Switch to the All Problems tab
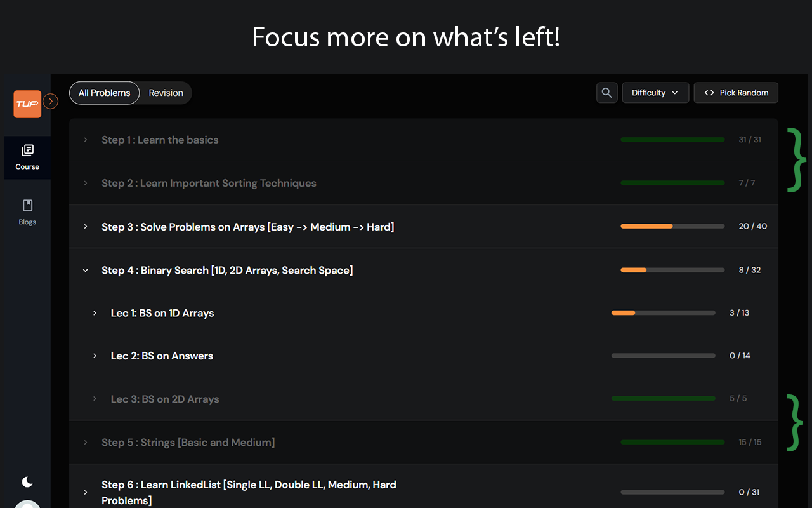812x508 pixels. click(105, 93)
